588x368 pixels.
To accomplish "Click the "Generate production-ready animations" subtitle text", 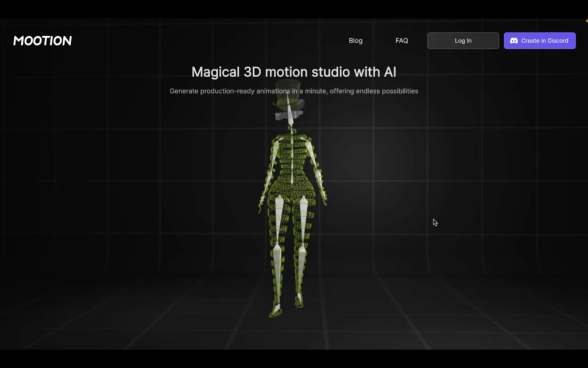I will pos(293,91).
